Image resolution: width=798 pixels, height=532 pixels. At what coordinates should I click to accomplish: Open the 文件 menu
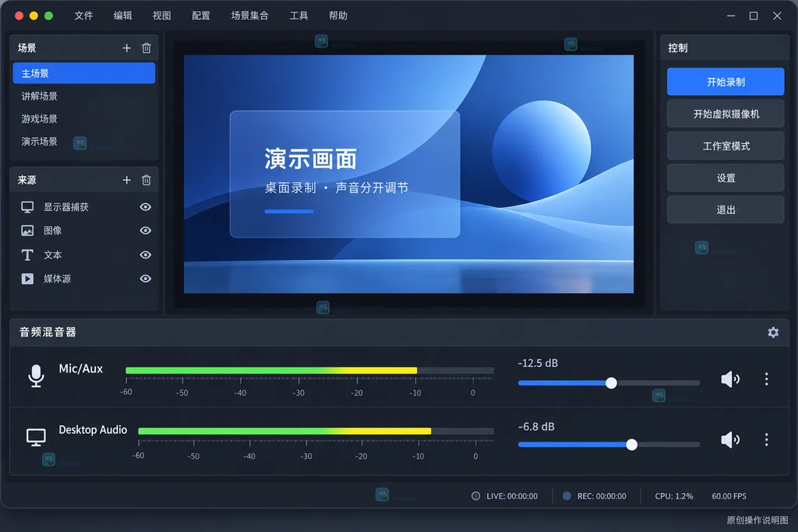click(83, 16)
